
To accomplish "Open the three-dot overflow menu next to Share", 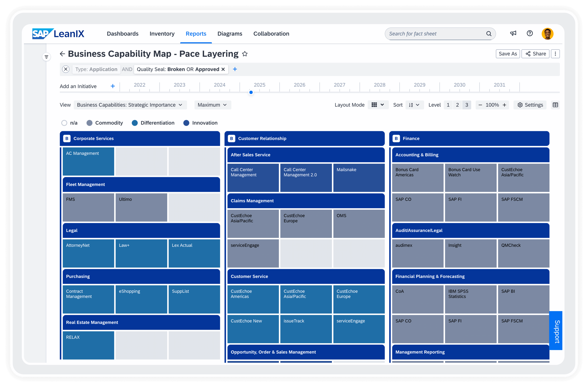I will click(x=555, y=54).
